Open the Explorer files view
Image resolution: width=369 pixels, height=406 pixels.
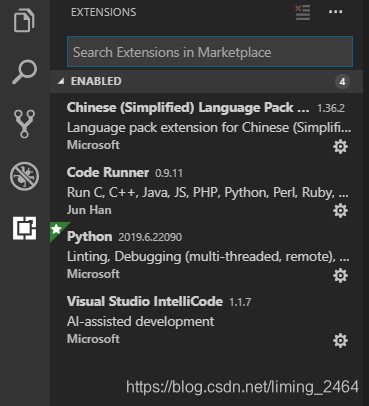pyautogui.click(x=24, y=21)
